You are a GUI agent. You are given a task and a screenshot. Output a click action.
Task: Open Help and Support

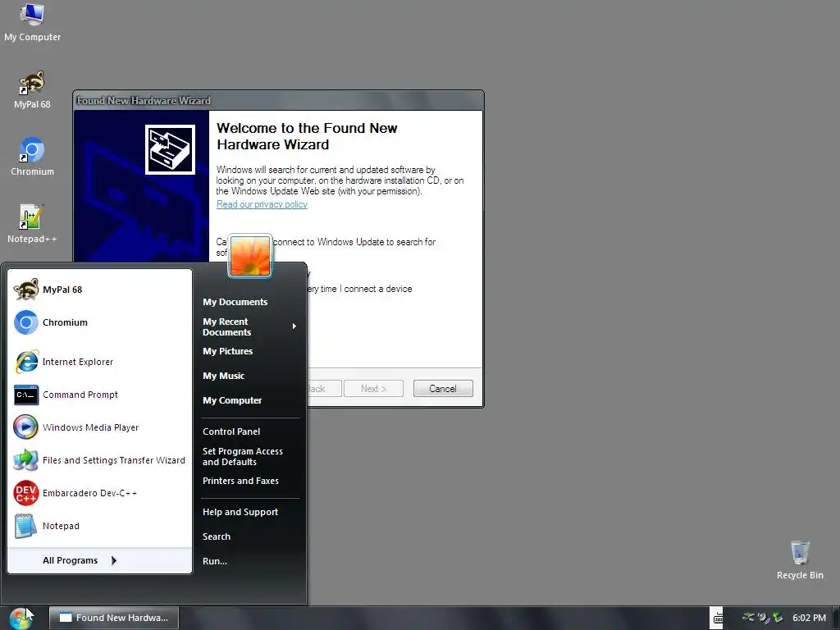pyautogui.click(x=250, y=512)
